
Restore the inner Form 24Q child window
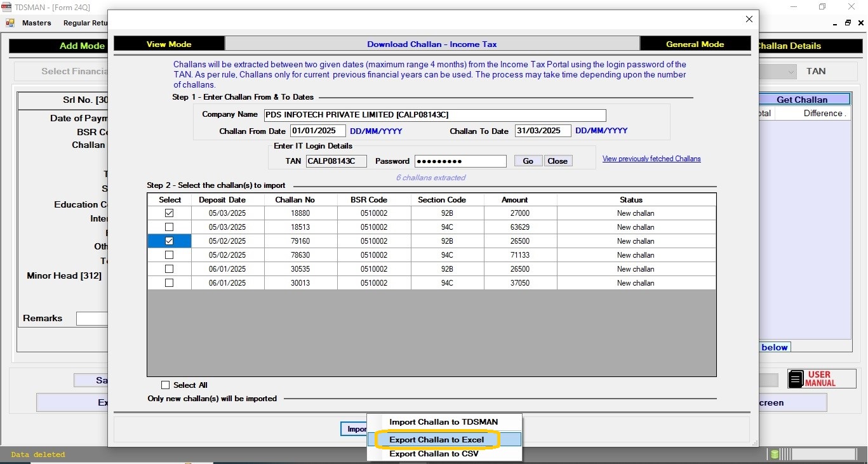848,23
